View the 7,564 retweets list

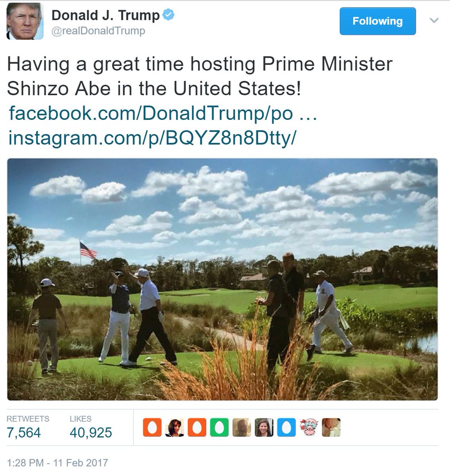point(28,427)
